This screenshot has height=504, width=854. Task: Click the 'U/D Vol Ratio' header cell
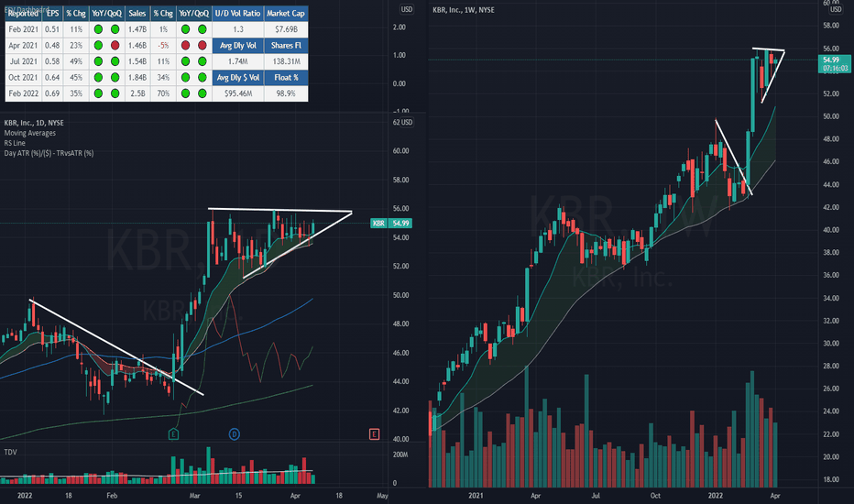[x=238, y=14]
